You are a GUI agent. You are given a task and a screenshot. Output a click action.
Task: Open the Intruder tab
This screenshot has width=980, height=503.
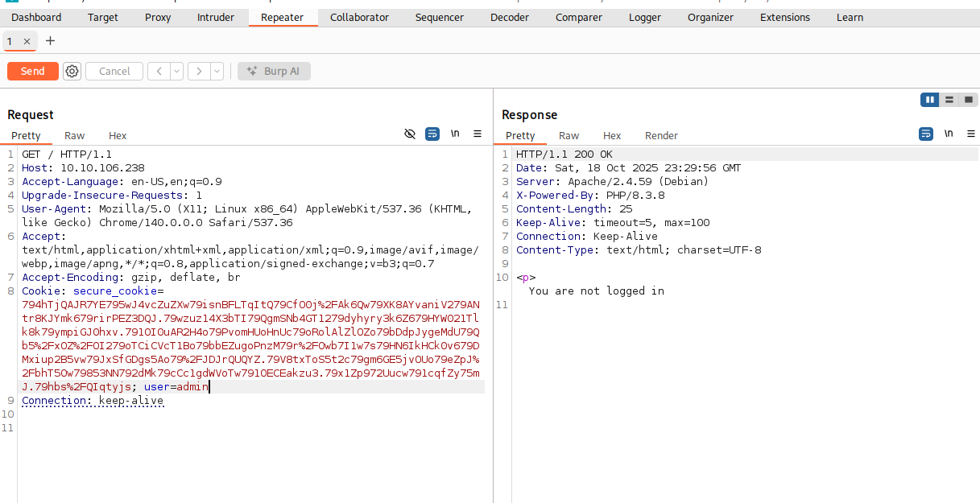(x=216, y=17)
